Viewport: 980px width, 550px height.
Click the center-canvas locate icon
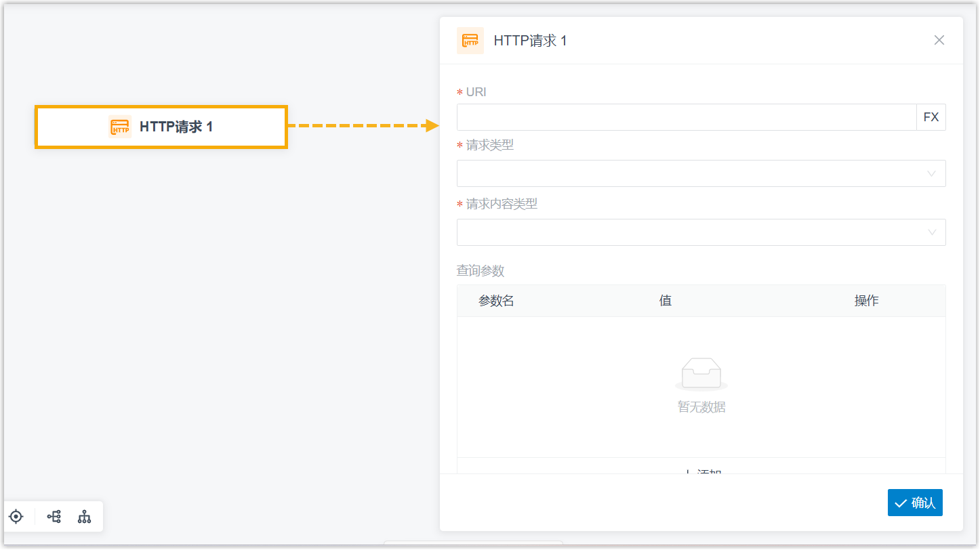(x=16, y=517)
